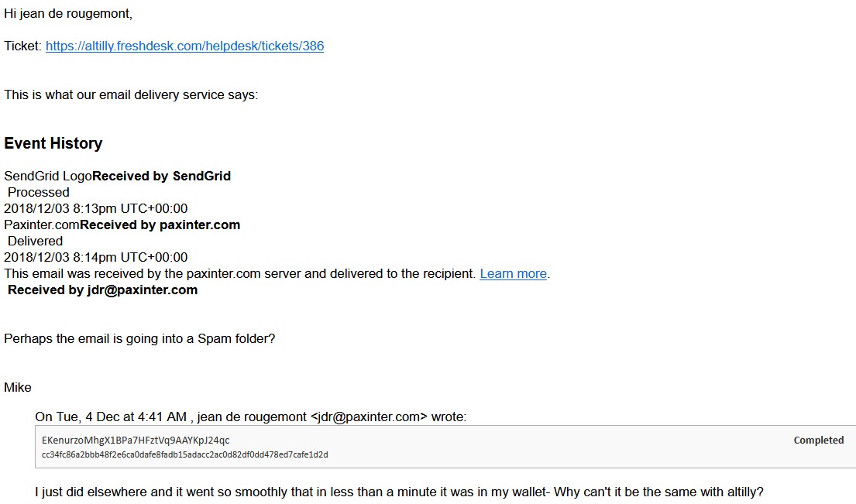Viewport: 856px width, 504px height.
Task: Click the Received by SendGrid label
Action: coord(162,177)
